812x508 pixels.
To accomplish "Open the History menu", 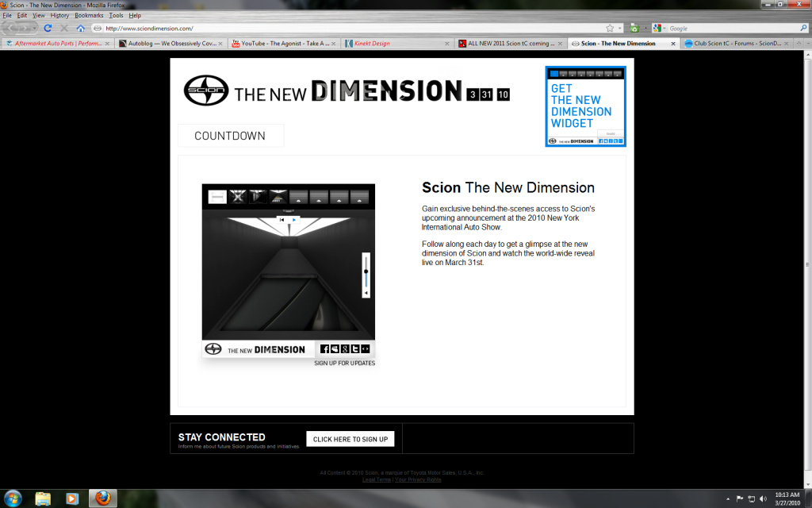I will pyautogui.click(x=59, y=16).
